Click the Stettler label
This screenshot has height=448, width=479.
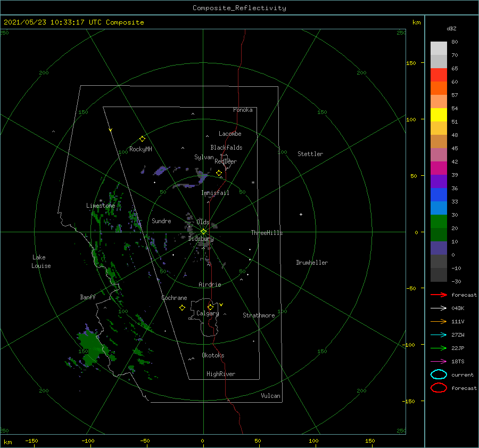(310, 154)
